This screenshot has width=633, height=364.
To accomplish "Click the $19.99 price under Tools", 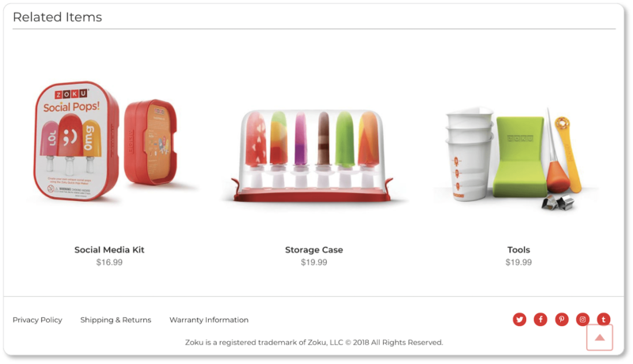I will pyautogui.click(x=518, y=262).
